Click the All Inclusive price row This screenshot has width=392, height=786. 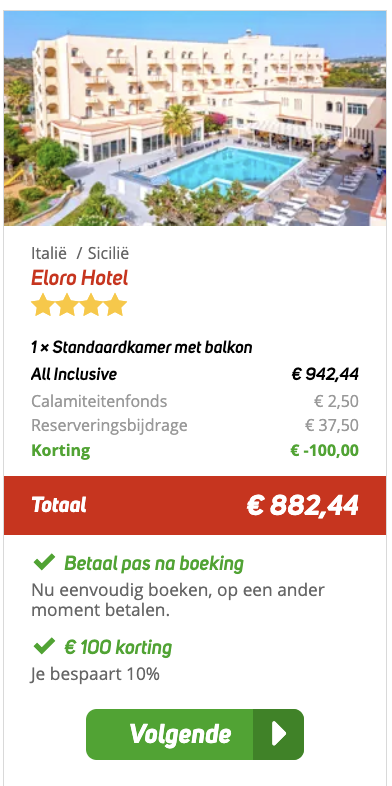point(195,374)
